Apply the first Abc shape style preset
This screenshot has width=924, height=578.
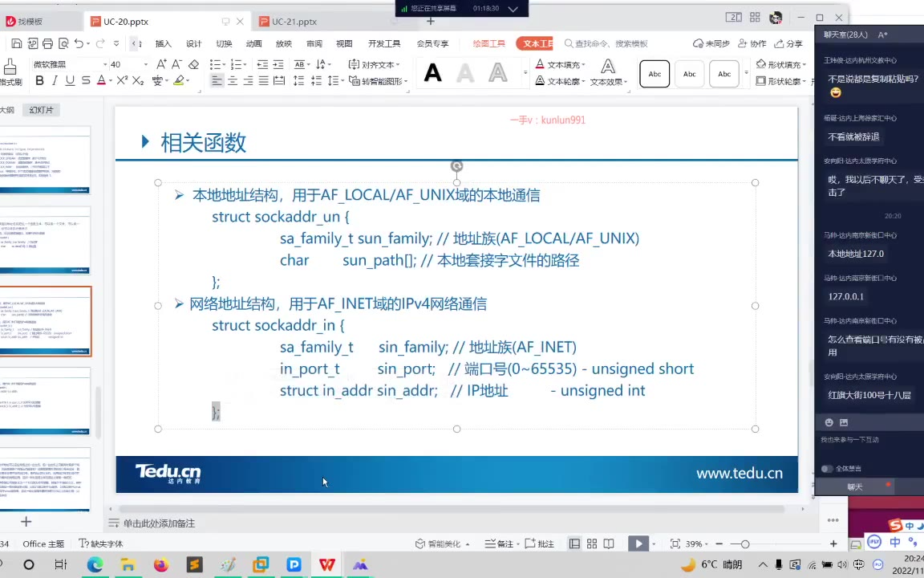point(654,74)
